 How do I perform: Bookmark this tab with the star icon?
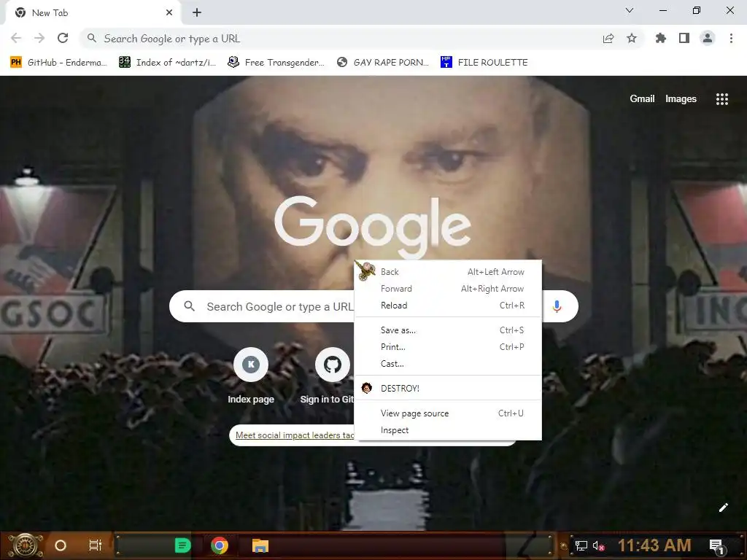pos(632,38)
